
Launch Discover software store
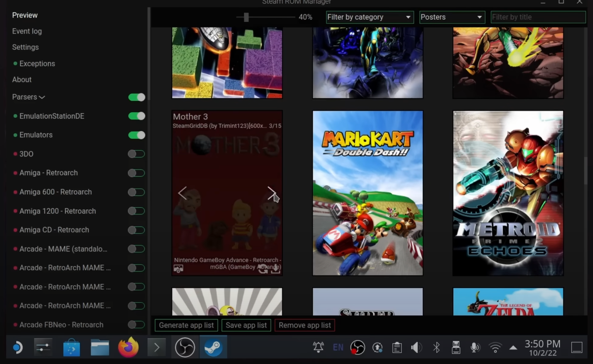pyautogui.click(x=72, y=347)
